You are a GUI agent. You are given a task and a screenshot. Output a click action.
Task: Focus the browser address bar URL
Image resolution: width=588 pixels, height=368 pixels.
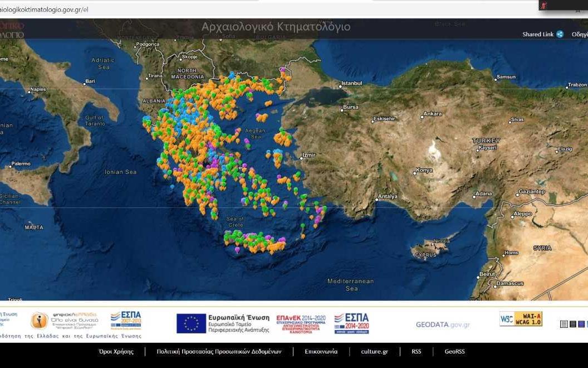(44, 9)
